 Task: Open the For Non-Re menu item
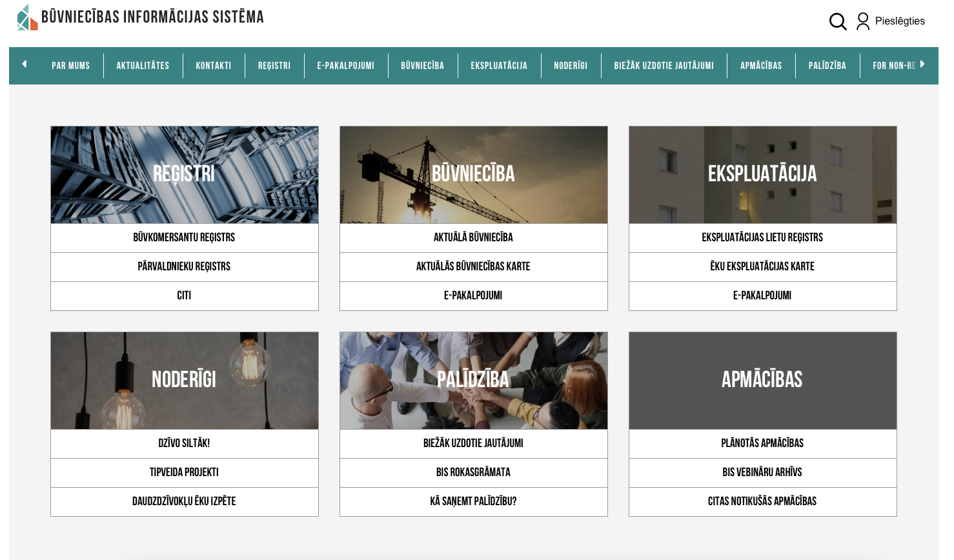click(x=894, y=66)
